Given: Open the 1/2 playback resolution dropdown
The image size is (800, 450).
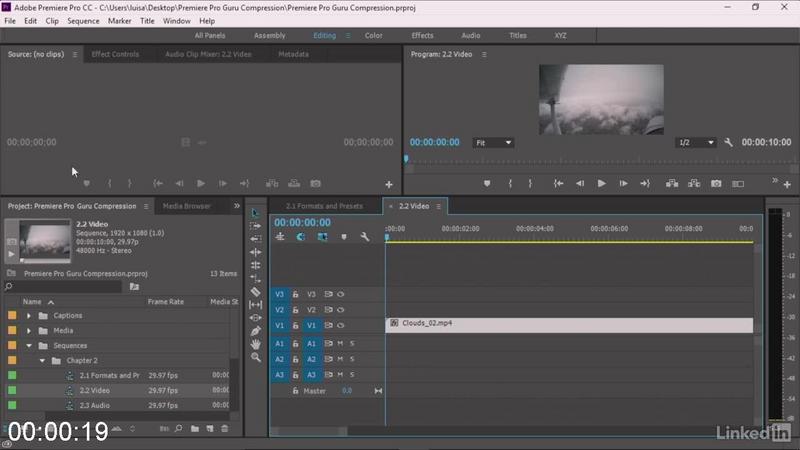Looking at the screenshot, I should click(695, 143).
